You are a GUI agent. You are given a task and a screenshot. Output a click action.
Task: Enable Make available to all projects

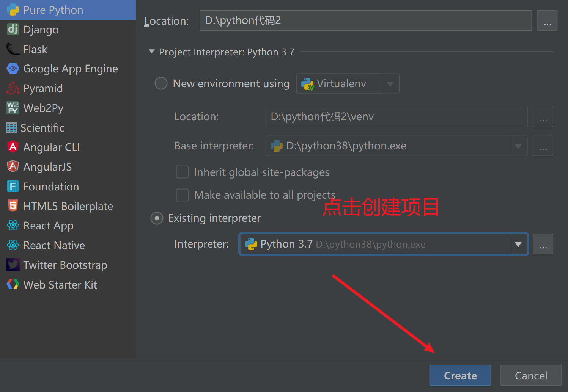coord(183,195)
